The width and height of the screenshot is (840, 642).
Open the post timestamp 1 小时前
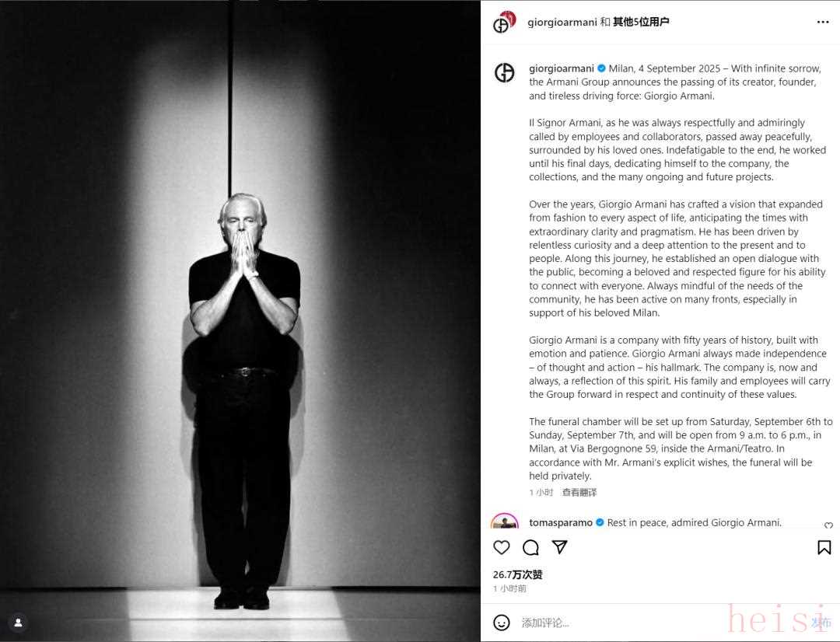tap(509, 588)
